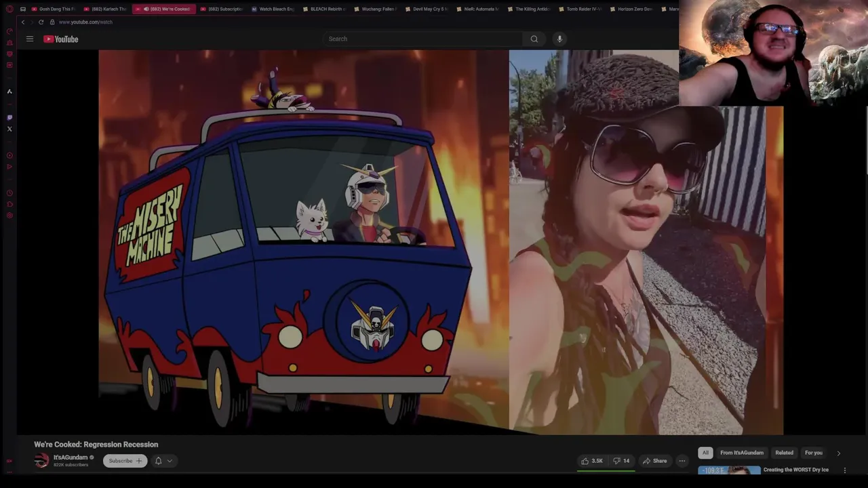Open workspaces icon left of tabs
This screenshot has width=868, height=488.
(23, 9)
